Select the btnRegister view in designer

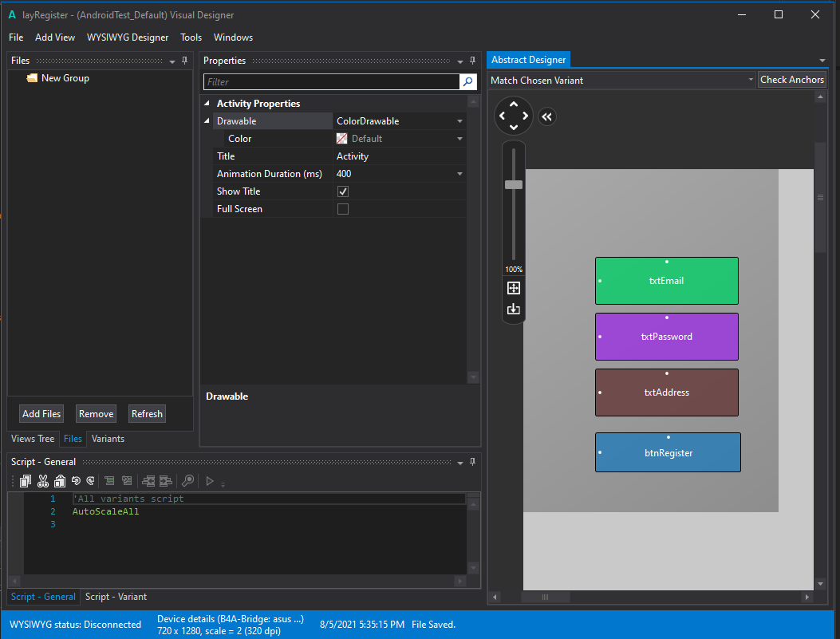[668, 453]
